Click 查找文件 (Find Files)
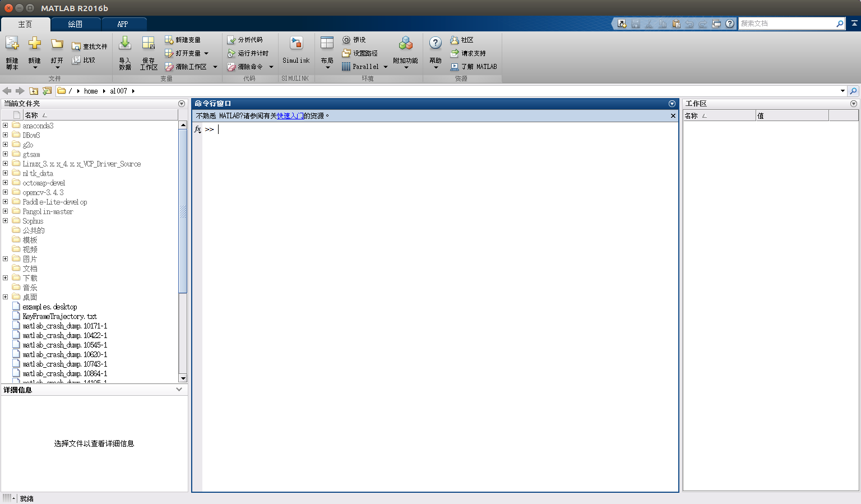The image size is (861, 504). [90, 47]
